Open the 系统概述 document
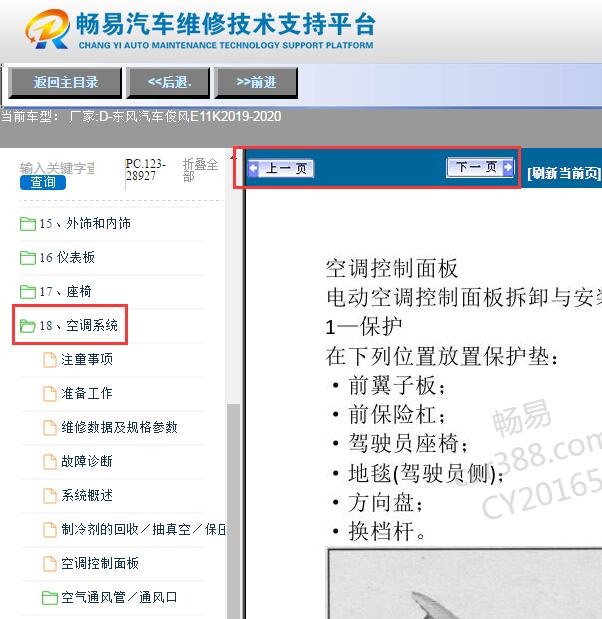 click(x=87, y=495)
